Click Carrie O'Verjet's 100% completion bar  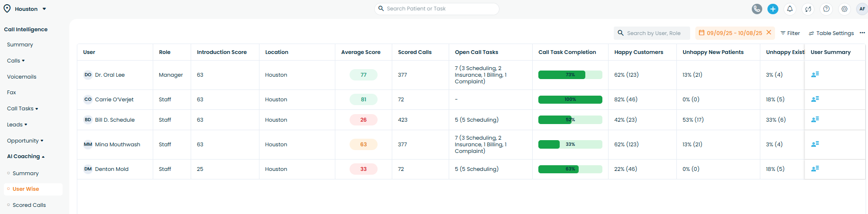point(570,99)
